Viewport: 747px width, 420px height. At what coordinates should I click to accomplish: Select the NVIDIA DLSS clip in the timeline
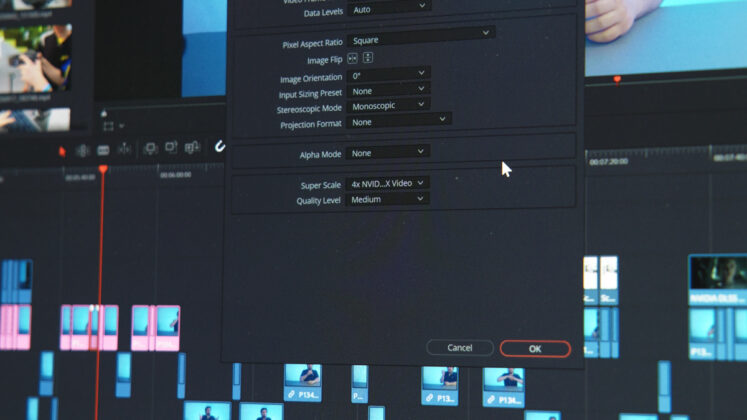click(717, 280)
